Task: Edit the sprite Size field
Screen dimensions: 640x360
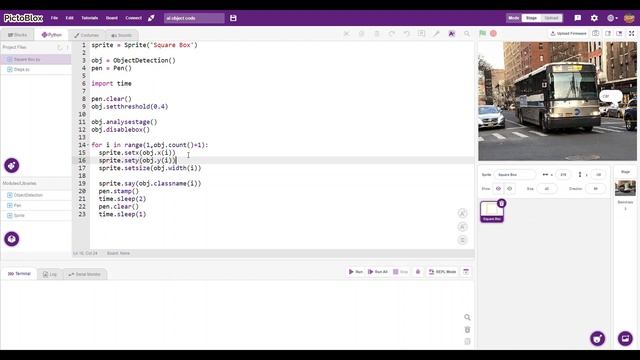Action: [x=547, y=189]
